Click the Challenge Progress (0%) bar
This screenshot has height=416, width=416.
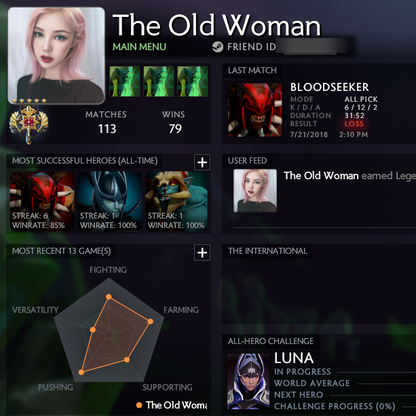(409, 406)
